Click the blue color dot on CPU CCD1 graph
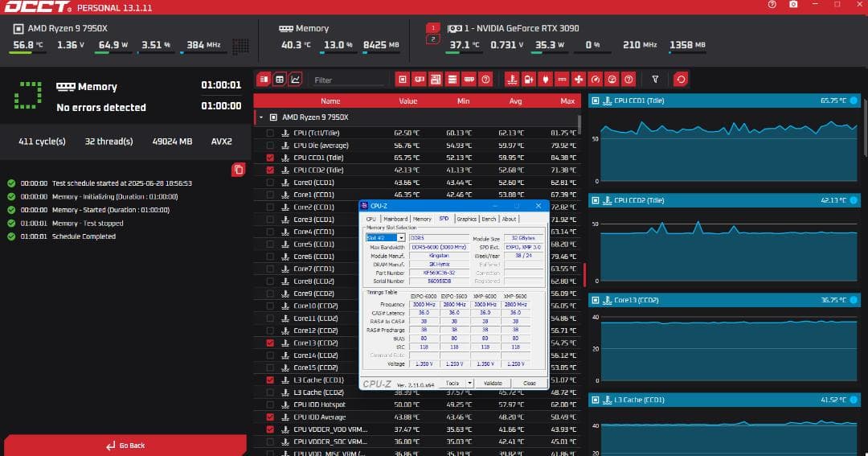The height and width of the screenshot is (456, 868). pyautogui.click(x=854, y=101)
